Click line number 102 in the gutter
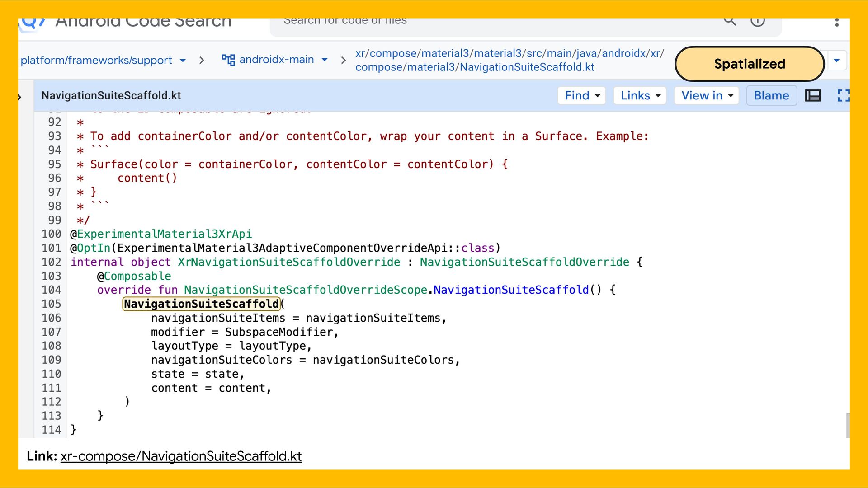Image resolution: width=868 pixels, height=488 pixels. click(x=52, y=262)
